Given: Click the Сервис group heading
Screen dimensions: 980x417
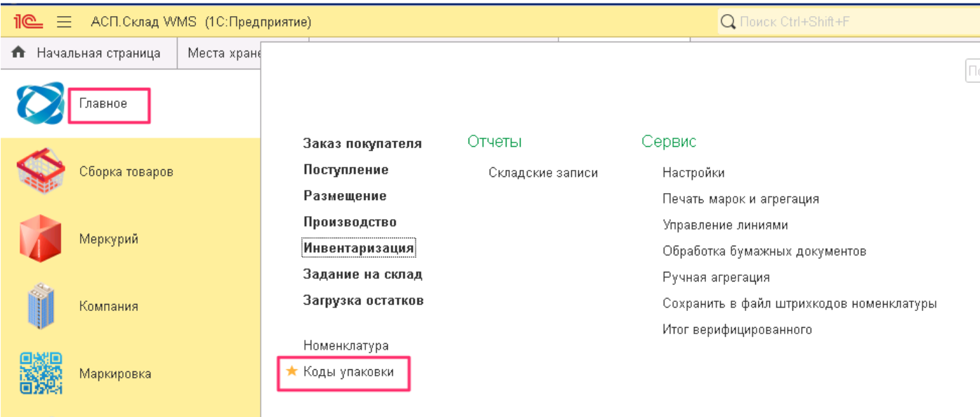Looking at the screenshot, I should [669, 141].
